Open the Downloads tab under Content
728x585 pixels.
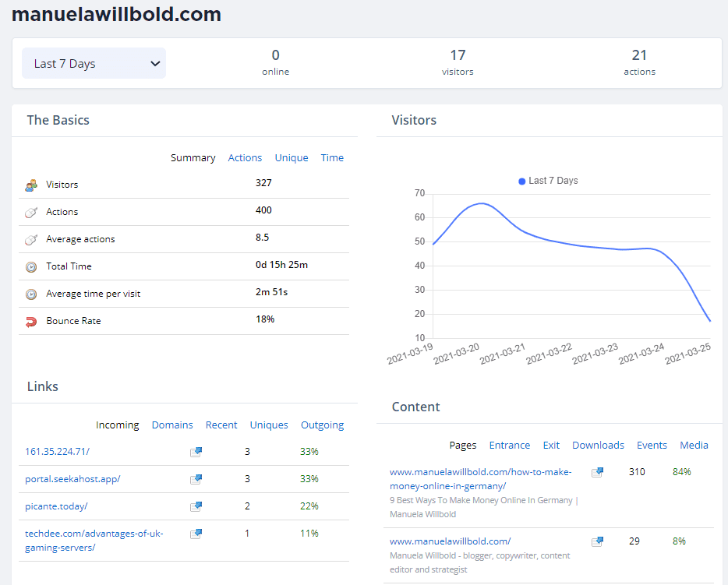[598, 445]
